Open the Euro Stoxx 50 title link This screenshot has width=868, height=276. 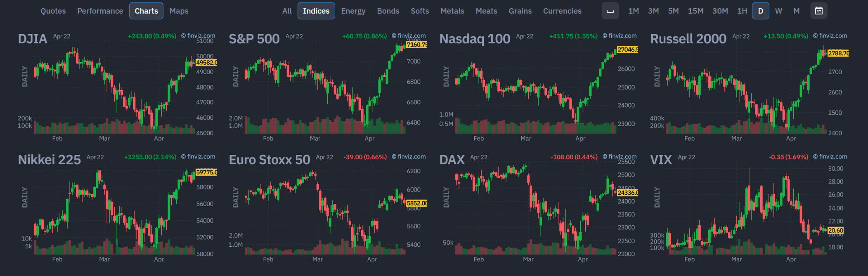[x=270, y=160]
